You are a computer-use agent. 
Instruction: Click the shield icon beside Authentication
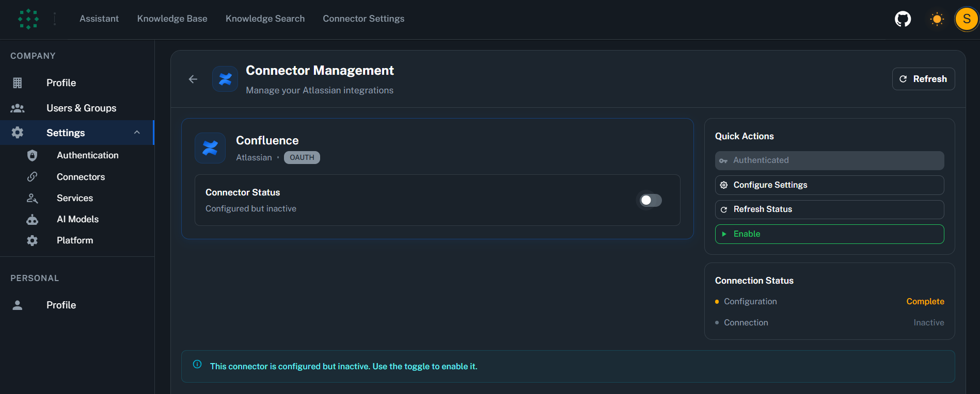(x=32, y=155)
